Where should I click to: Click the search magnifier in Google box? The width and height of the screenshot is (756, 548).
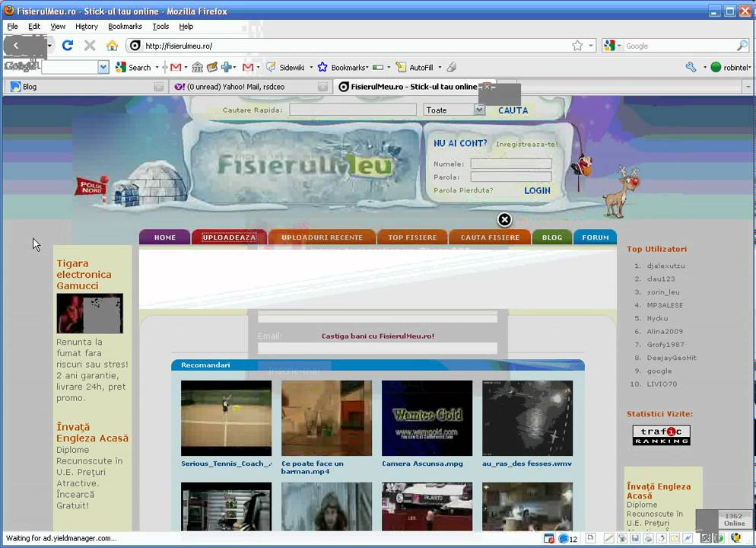[x=742, y=46]
